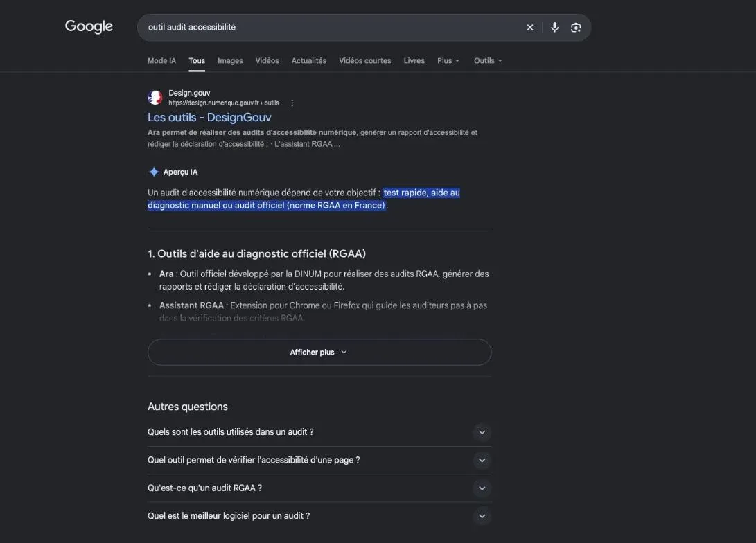This screenshot has height=543, width=756.
Task: Expand 'Quels sont les outils utilisés dans un audit ?'
Action: [319, 432]
